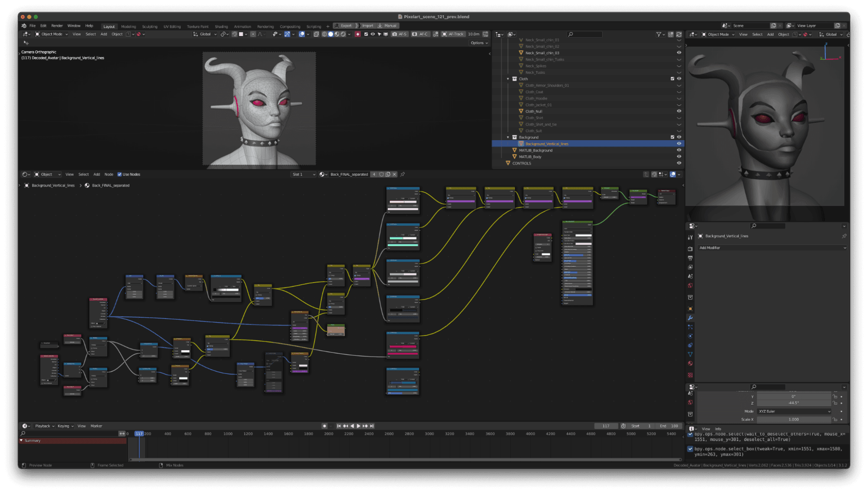Open Object Data green triangle tab
868x493 pixels.
690,355
